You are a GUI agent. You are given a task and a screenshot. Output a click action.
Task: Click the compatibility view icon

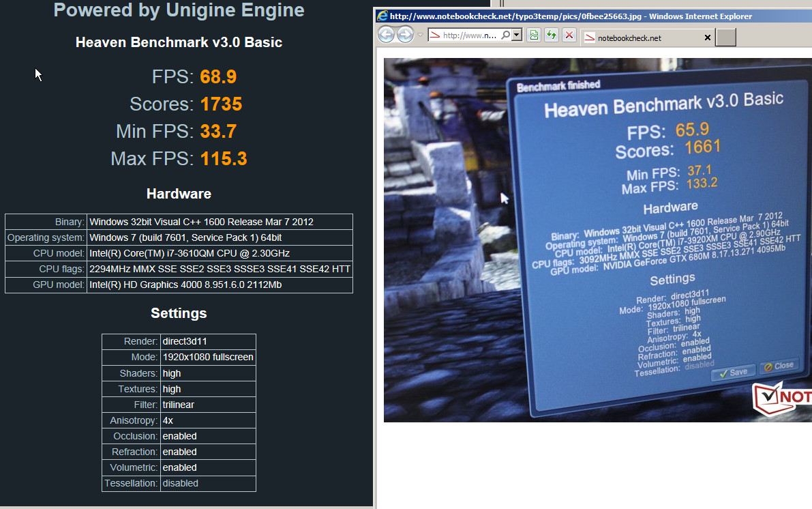pos(534,35)
